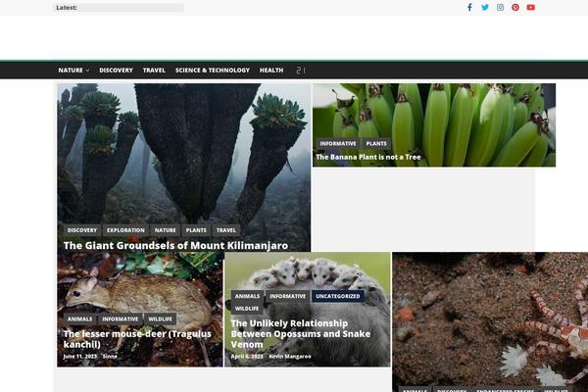
Task: Click Plants tag on Giant Groundsels article
Action: tap(196, 230)
